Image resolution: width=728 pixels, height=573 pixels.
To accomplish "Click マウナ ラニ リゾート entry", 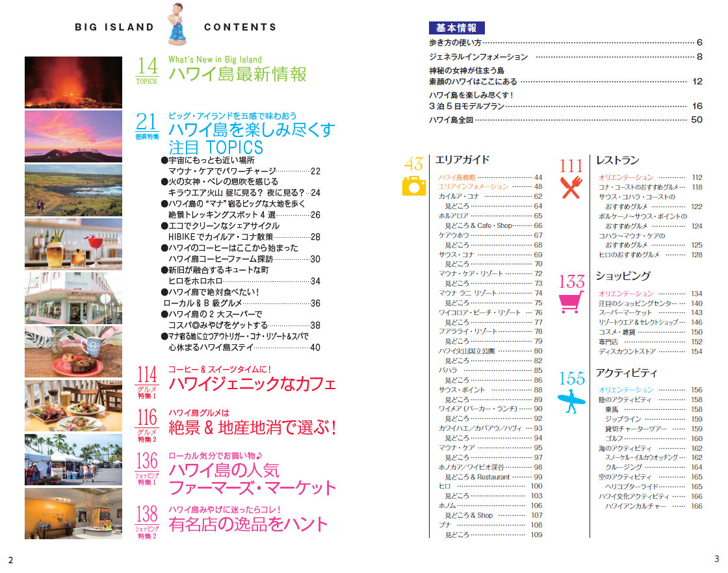I will (490, 293).
